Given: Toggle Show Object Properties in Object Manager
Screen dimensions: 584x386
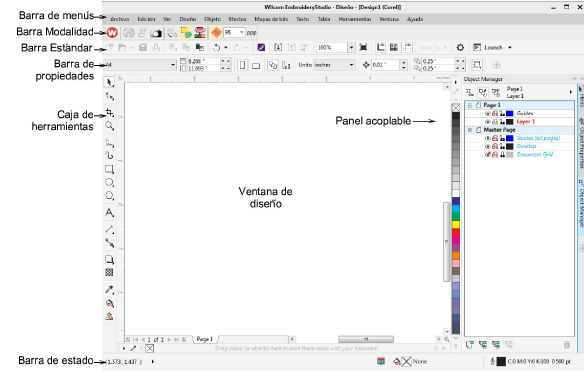Looking at the screenshot, I should [470, 92].
